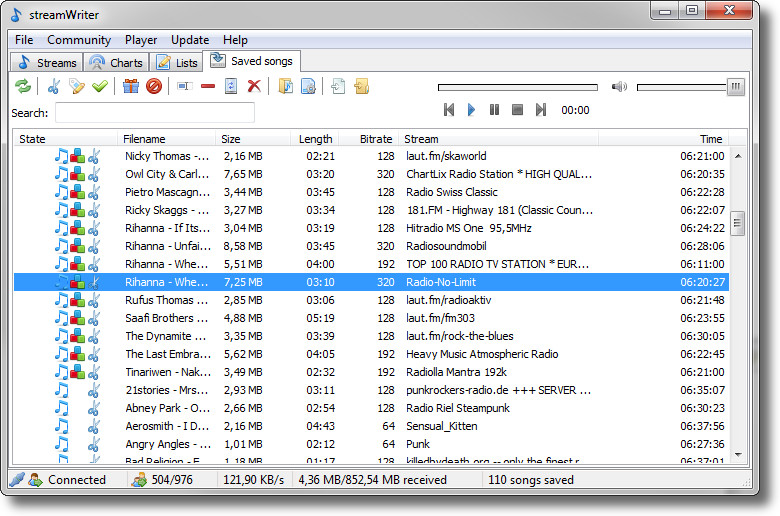Select the Saved songs tab
The width and height of the screenshot is (780, 516).
click(252, 61)
